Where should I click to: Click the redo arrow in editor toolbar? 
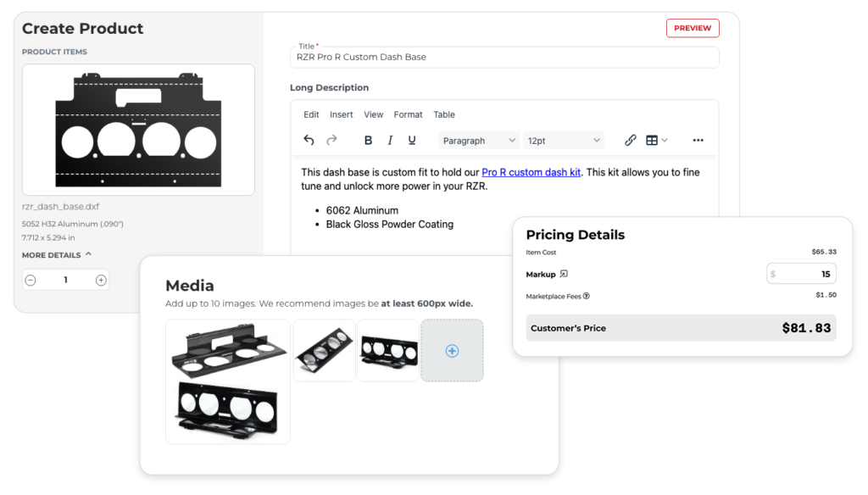click(x=332, y=141)
